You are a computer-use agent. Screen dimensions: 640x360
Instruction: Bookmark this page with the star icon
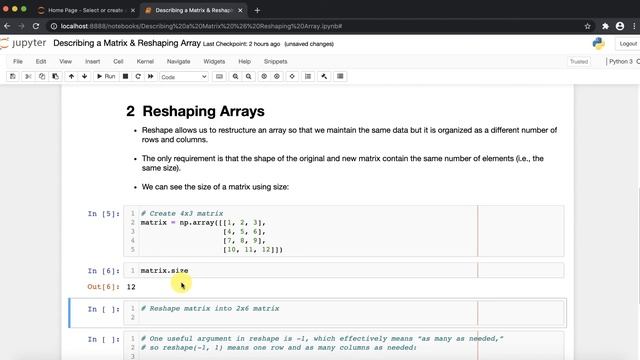pos(587,26)
